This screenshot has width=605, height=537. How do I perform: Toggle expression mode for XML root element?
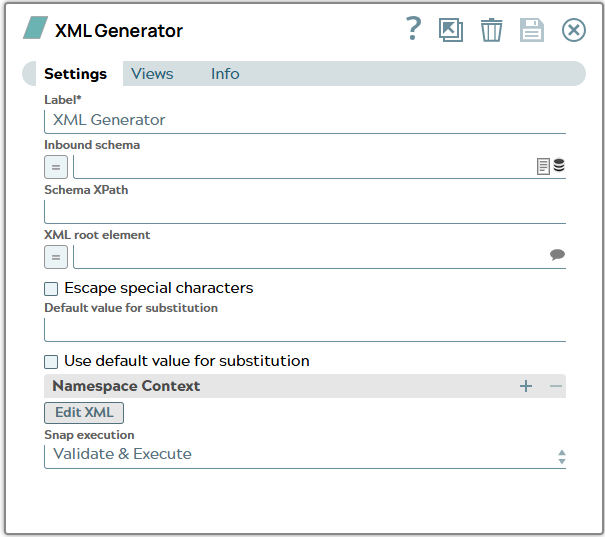(56, 257)
